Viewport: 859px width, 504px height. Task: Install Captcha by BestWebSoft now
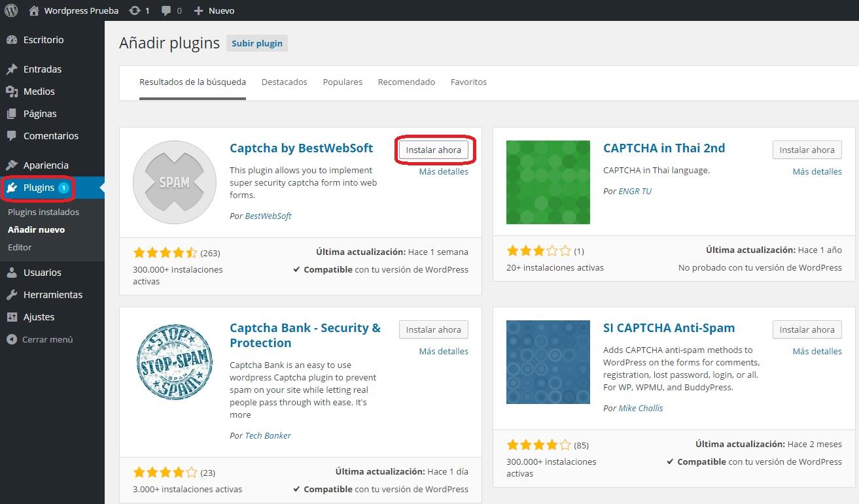tap(434, 150)
